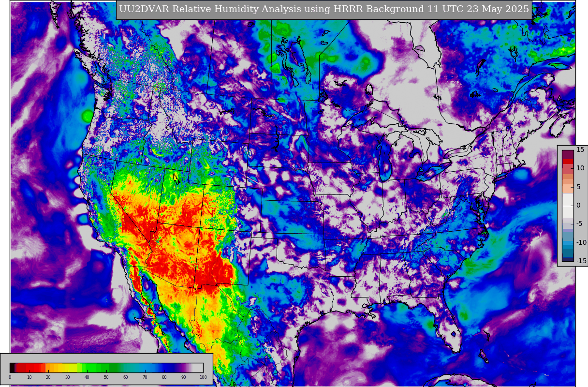Pick the peach swatch near 5 on right colorbar

[568, 189]
